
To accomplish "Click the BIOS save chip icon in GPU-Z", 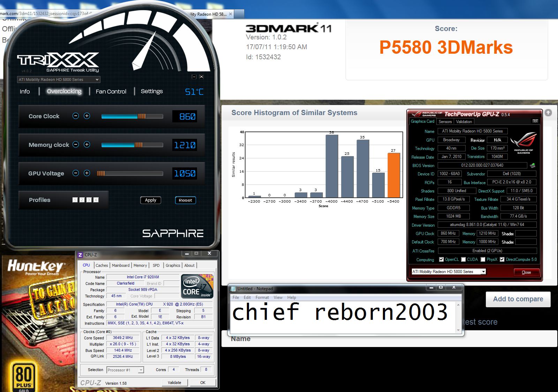I will 533,165.
